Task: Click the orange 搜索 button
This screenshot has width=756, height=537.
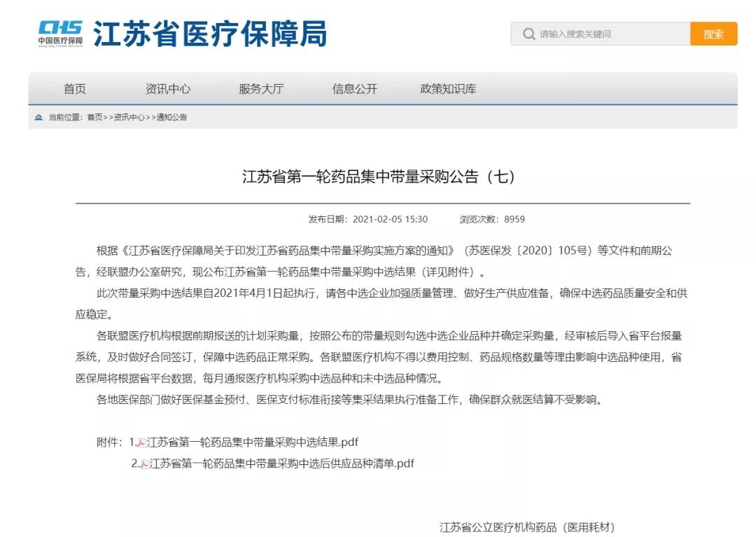Action: (x=713, y=34)
